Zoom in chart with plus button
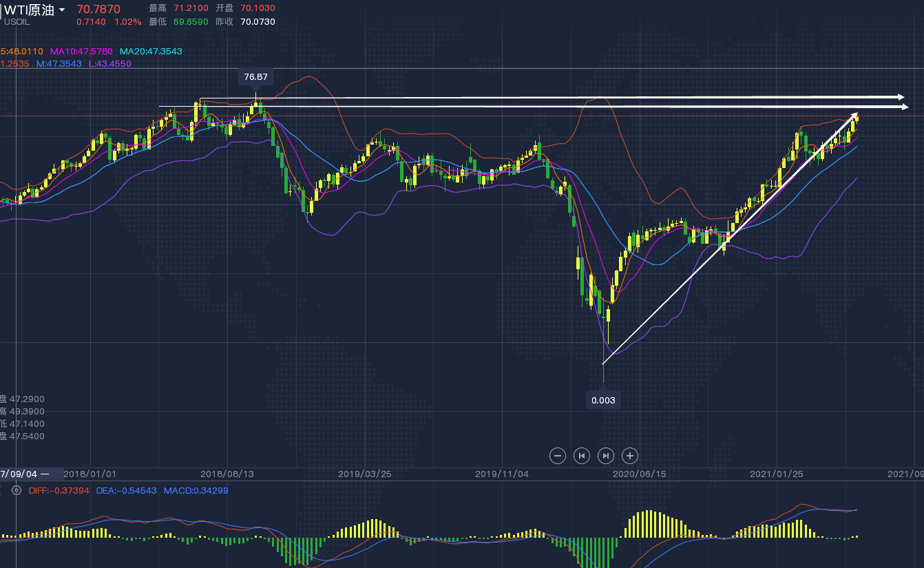The image size is (924, 568). (x=630, y=455)
